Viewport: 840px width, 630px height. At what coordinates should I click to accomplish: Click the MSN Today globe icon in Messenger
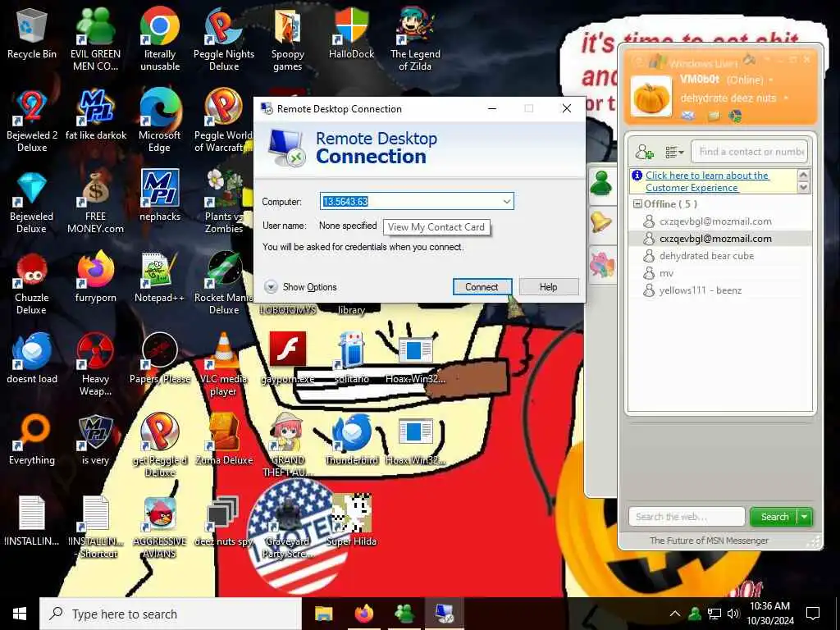click(736, 115)
